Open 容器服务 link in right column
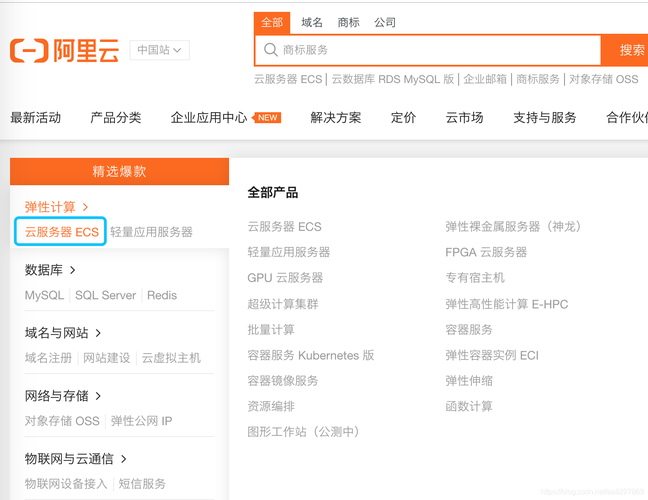This screenshot has width=648, height=500. (469, 330)
